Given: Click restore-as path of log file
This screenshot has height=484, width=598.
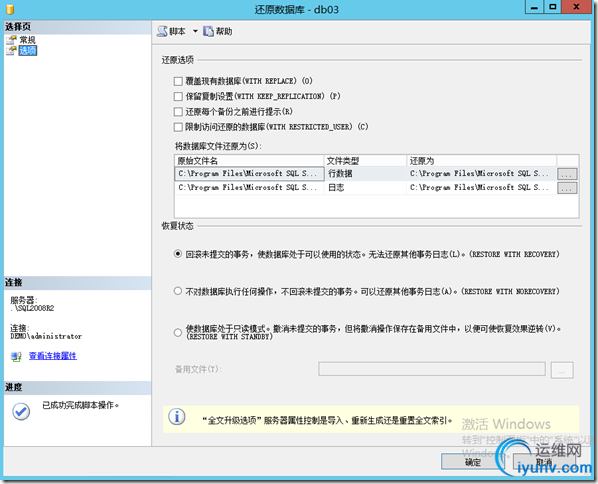Looking at the screenshot, I should click(x=482, y=188).
